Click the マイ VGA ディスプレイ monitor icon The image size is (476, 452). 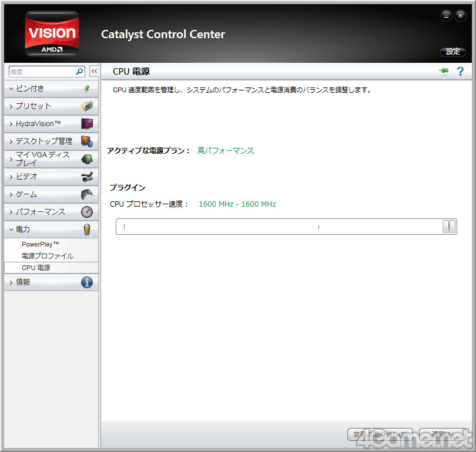coord(87,159)
